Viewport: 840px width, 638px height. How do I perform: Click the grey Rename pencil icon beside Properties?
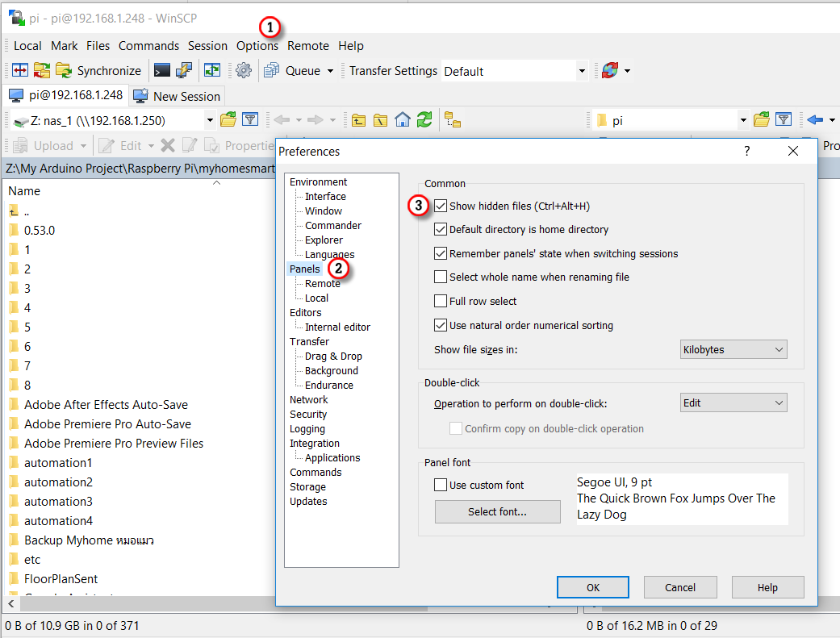[x=190, y=145]
